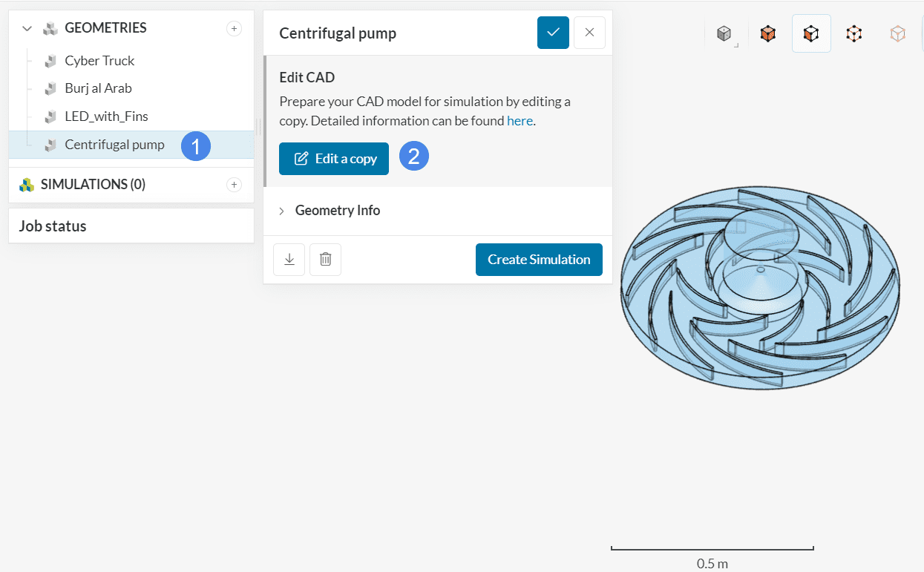Collapse the GEOMETRIES tree section
The image size is (924, 572).
click(x=27, y=29)
